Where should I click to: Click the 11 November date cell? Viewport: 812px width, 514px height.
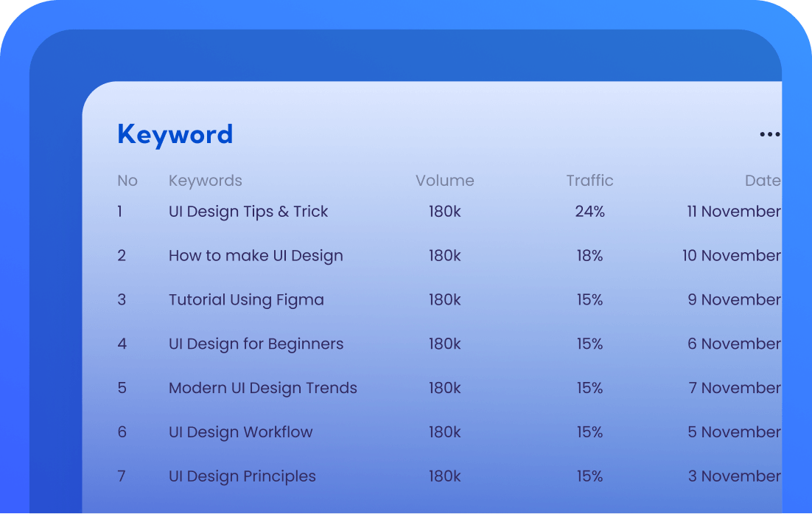coord(733,212)
